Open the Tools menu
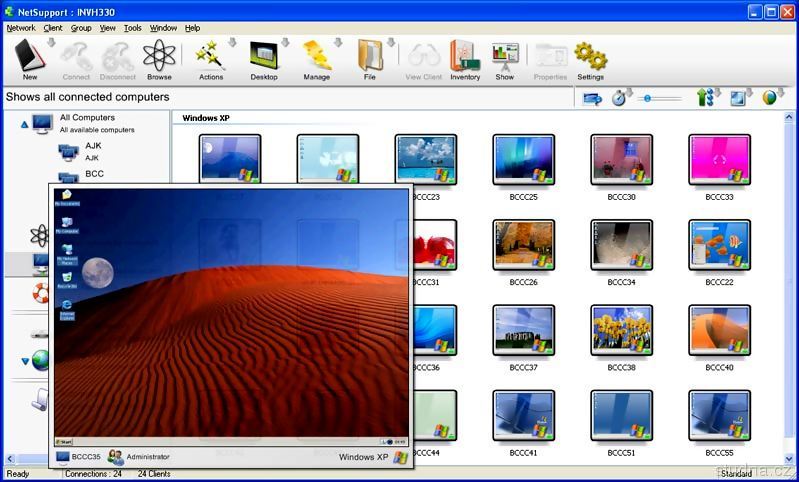This screenshot has height=482, width=799. 132,28
